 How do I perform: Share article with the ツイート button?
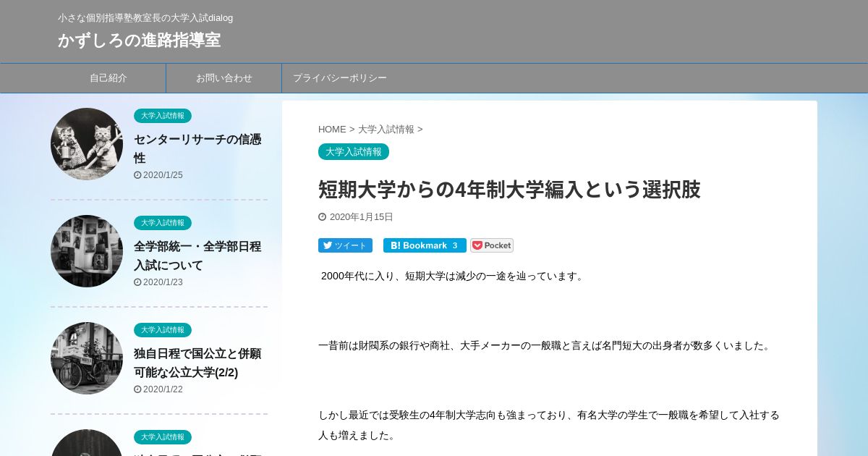click(x=345, y=245)
